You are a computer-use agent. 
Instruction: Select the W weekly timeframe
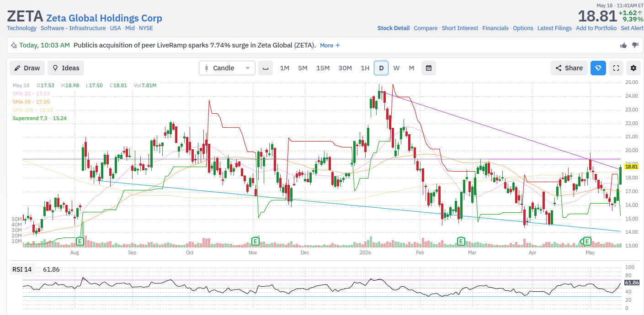pos(396,68)
